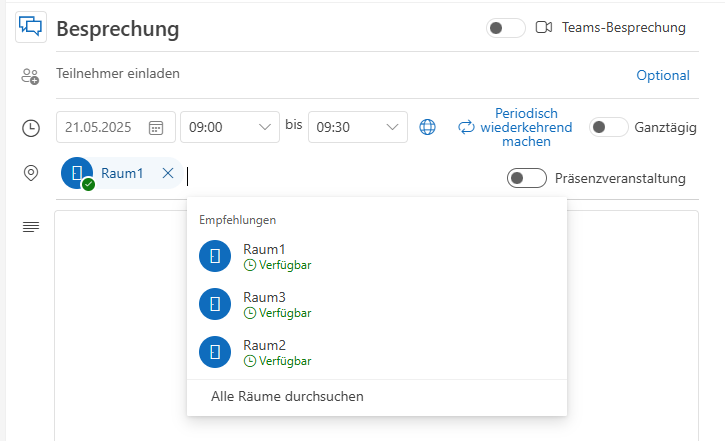Screen dimensions: 725x441
Task: Pick Raum1 from the Empfehlungen list
Action: tap(264, 256)
